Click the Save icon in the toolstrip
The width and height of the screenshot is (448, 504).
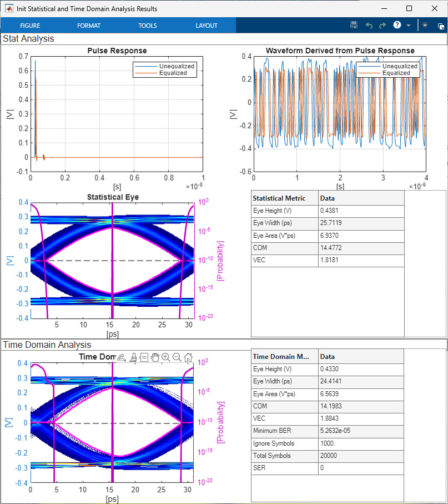354,25
